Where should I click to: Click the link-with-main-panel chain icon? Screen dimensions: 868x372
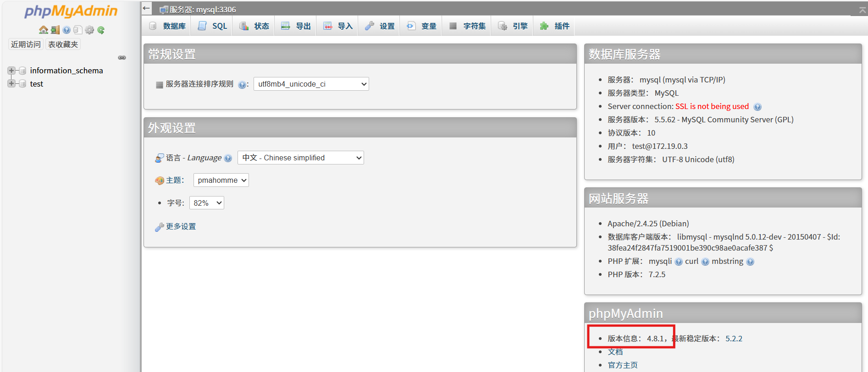click(122, 58)
